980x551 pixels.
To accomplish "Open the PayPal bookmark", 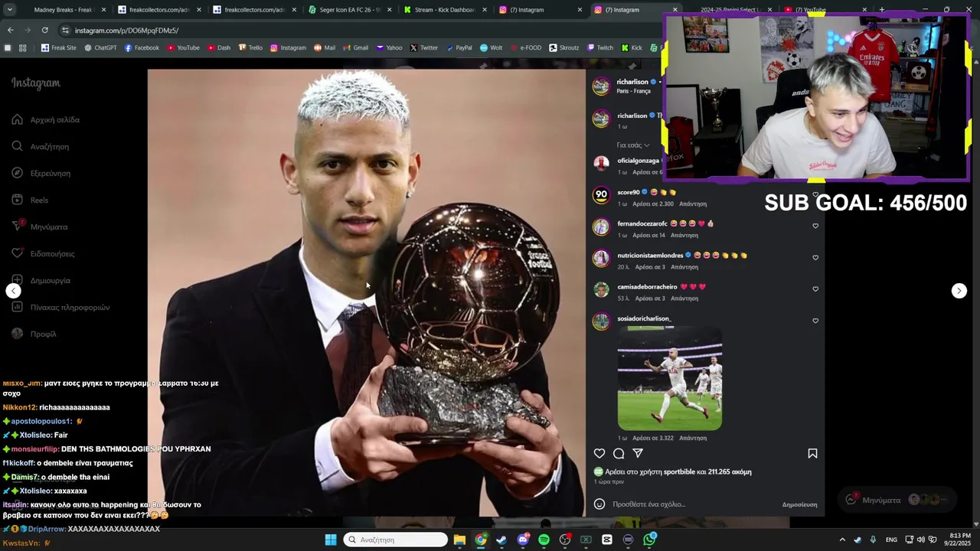I will pyautogui.click(x=458, y=47).
